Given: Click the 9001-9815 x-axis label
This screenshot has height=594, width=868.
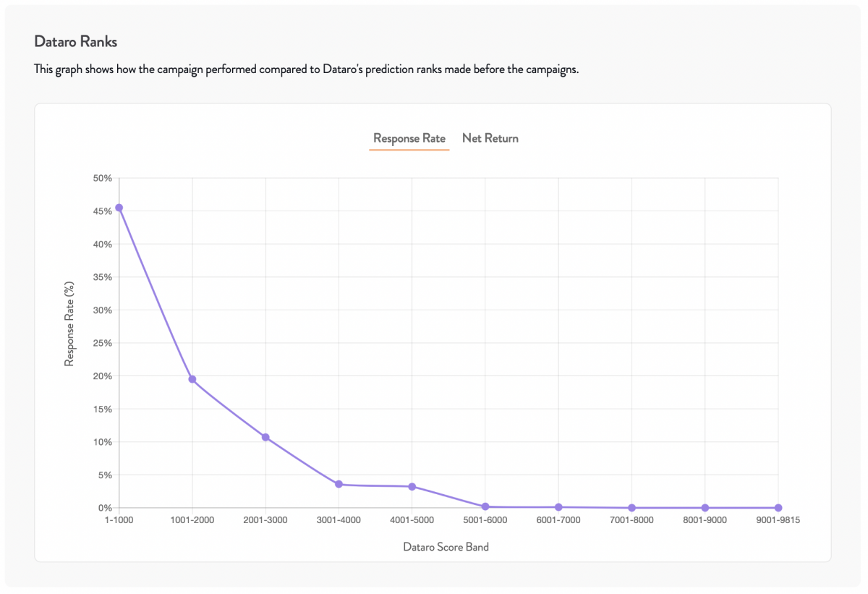Looking at the screenshot, I should point(778,519).
